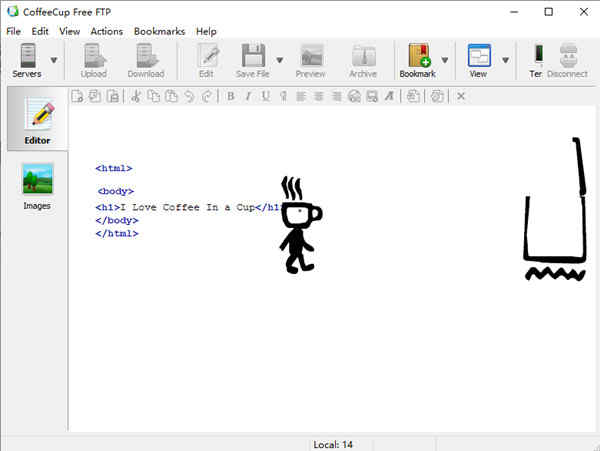Open the Save File dropdown arrow

[x=280, y=60]
